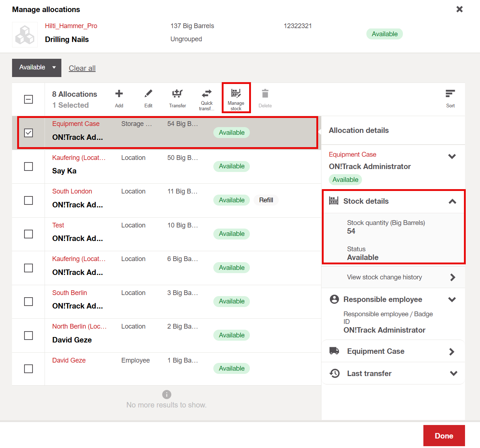Select the Quick transfer arrows icon
480x448 pixels.
[x=207, y=93]
